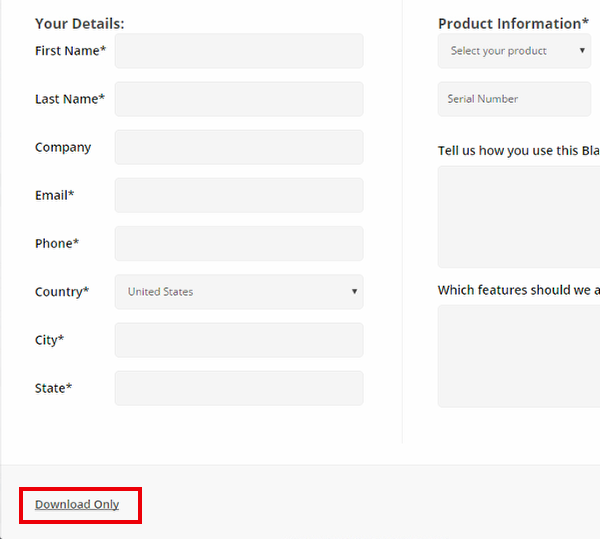Viewport: 600px width, 539px height.
Task: Focus the Phone number field
Action: tap(239, 244)
